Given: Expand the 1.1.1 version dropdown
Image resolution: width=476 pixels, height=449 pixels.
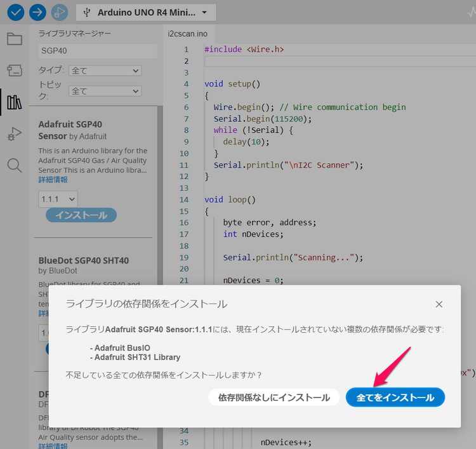Looking at the screenshot, I should [x=58, y=199].
